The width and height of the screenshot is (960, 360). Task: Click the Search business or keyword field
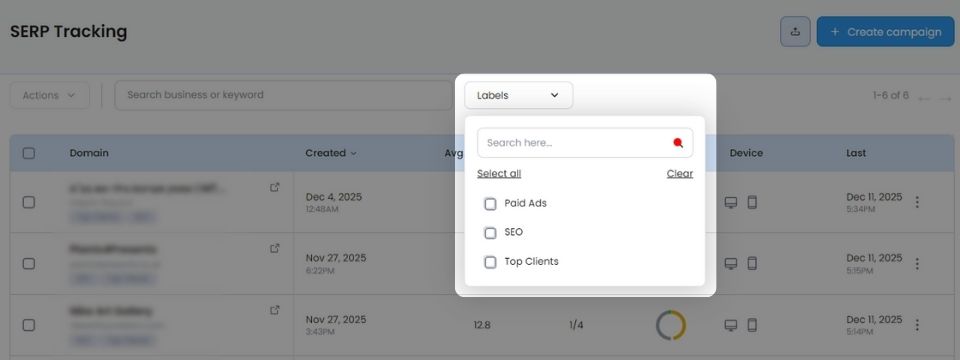coord(283,96)
